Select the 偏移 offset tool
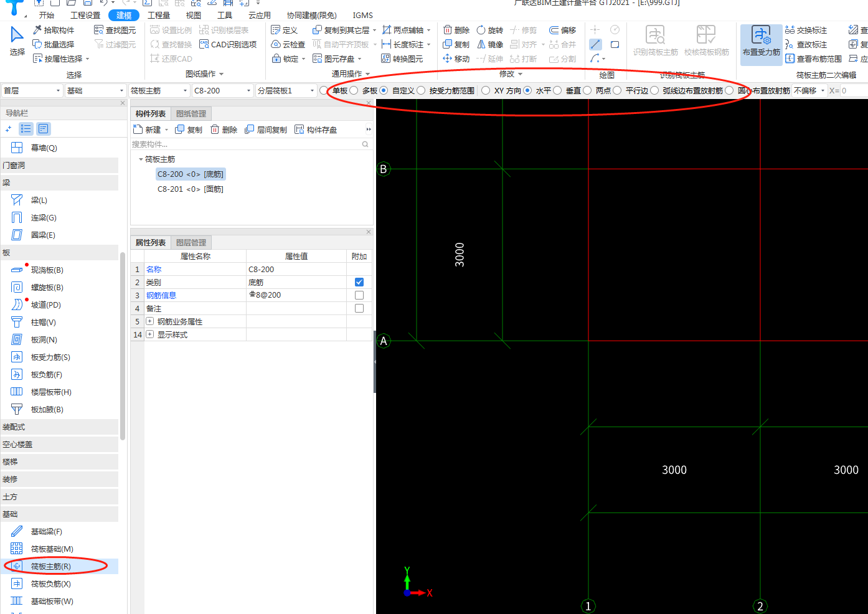 click(x=562, y=30)
